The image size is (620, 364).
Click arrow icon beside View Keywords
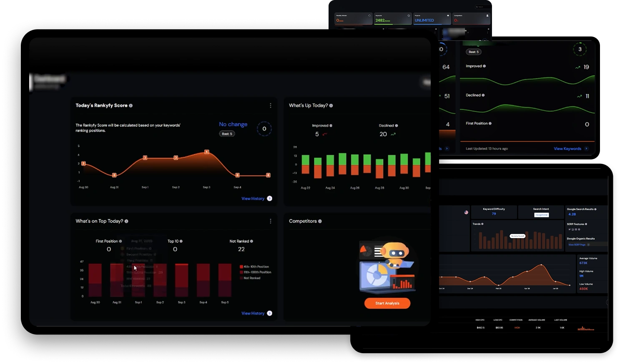tap(586, 148)
